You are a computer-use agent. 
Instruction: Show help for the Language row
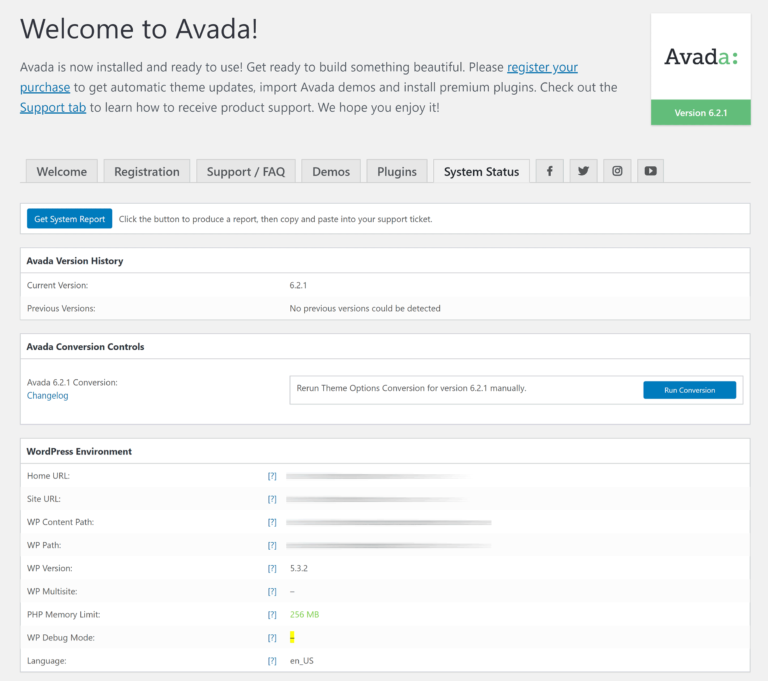pos(272,660)
